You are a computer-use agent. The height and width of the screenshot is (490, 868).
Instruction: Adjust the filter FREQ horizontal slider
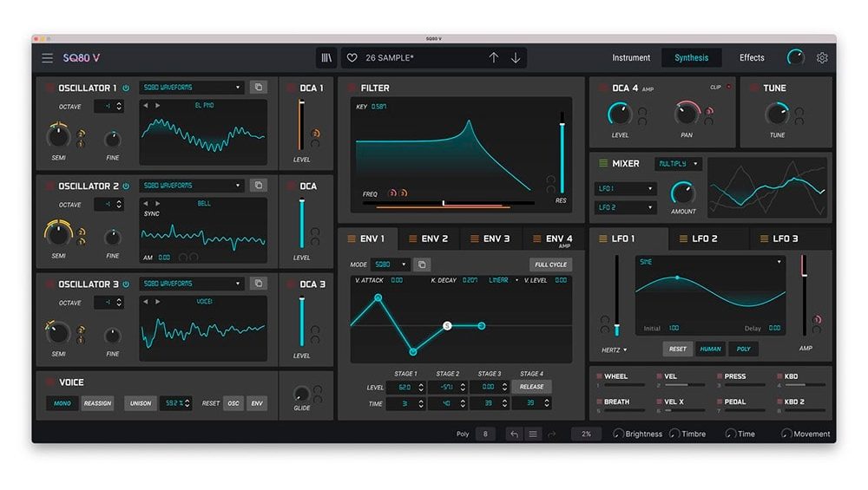[x=447, y=204]
